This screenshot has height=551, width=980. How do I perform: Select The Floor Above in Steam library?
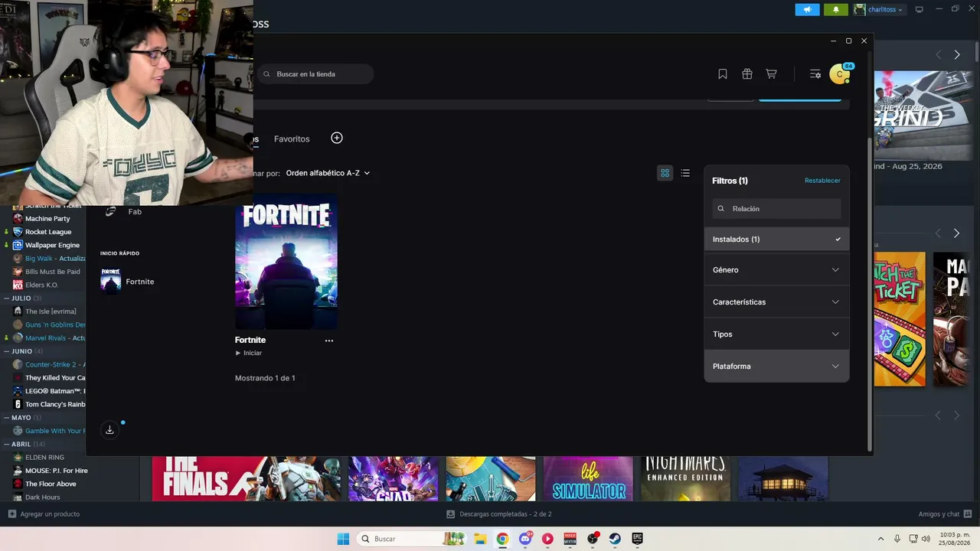coord(51,484)
